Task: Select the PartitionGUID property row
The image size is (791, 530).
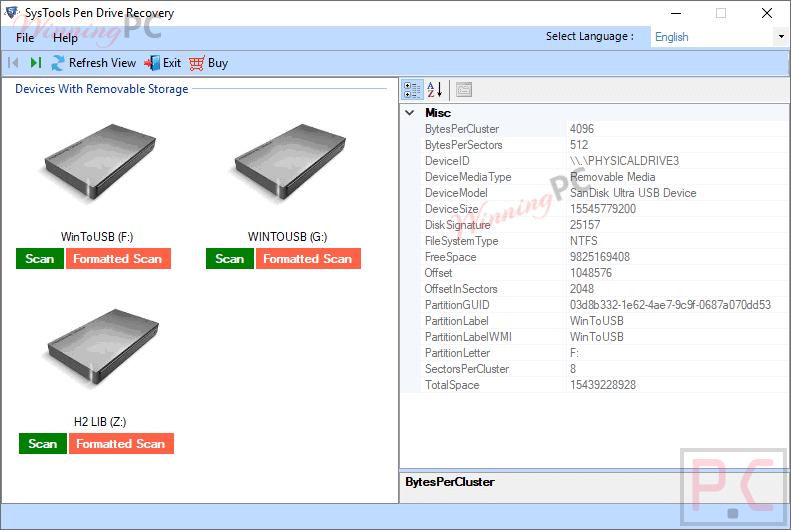Action: 604,305
